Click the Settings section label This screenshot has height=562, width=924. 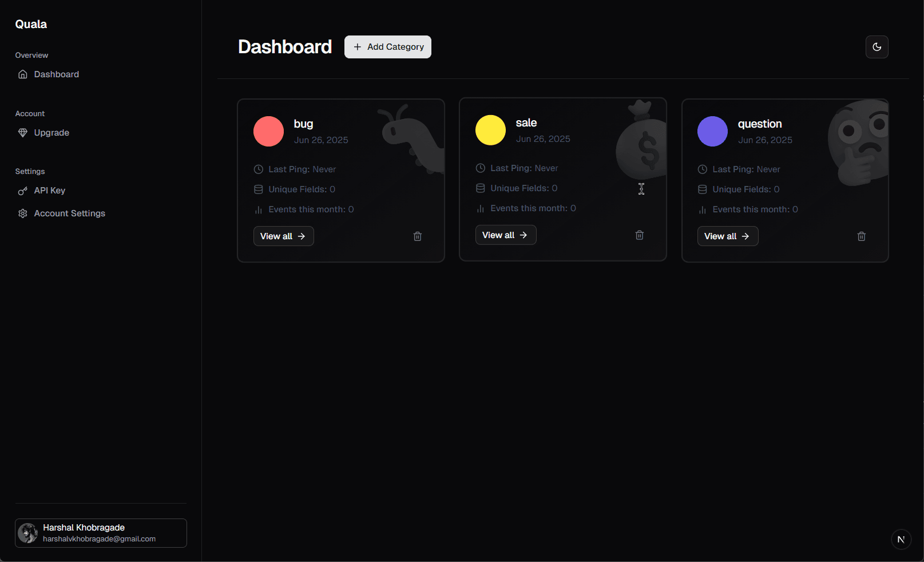pyautogui.click(x=30, y=172)
